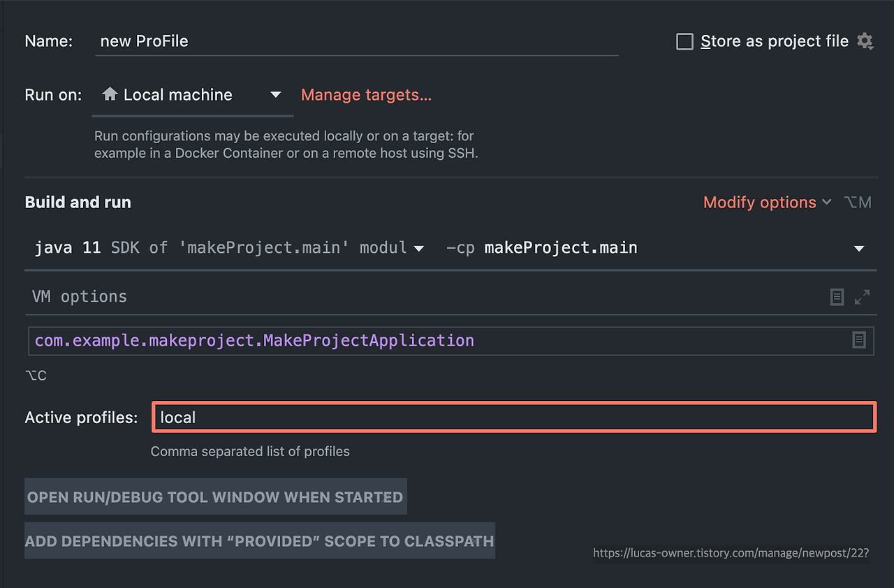Open the run configuration settings gear
Viewport: 894px width, 588px height.
point(865,41)
